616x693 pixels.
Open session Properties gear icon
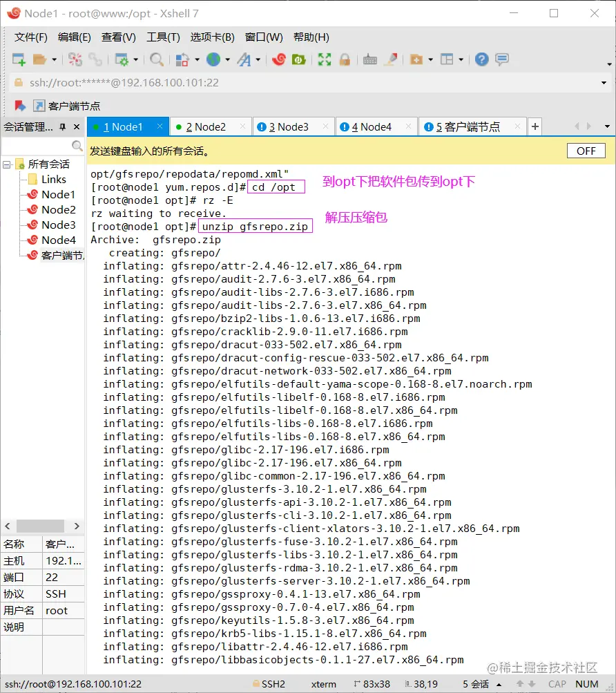coord(122,59)
